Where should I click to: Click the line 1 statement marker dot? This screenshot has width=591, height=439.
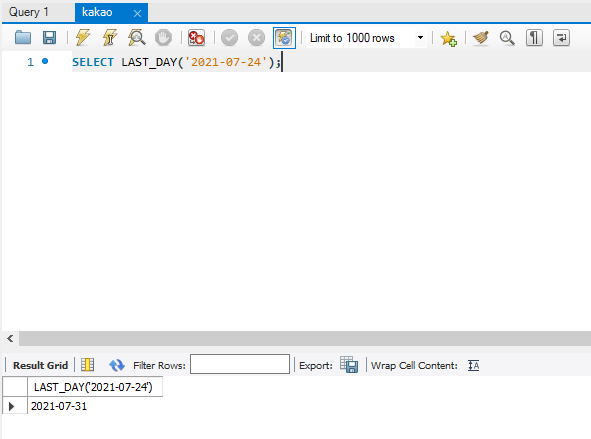coord(45,61)
